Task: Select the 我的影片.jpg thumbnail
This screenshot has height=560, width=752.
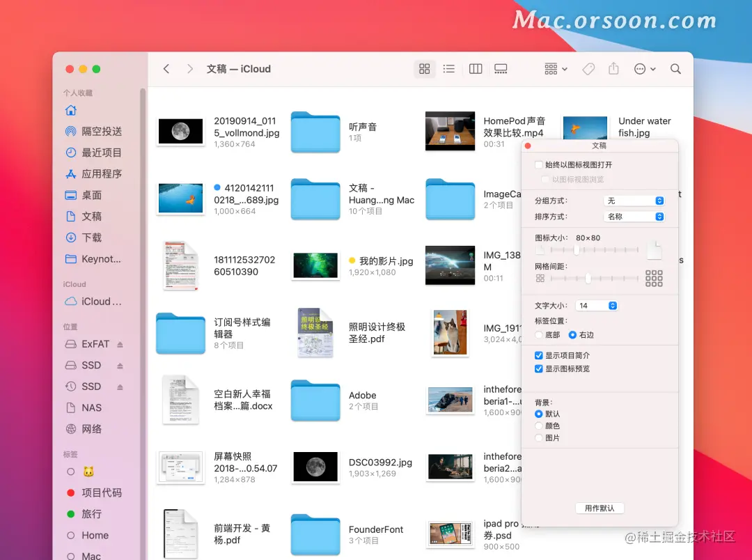Action: click(315, 265)
